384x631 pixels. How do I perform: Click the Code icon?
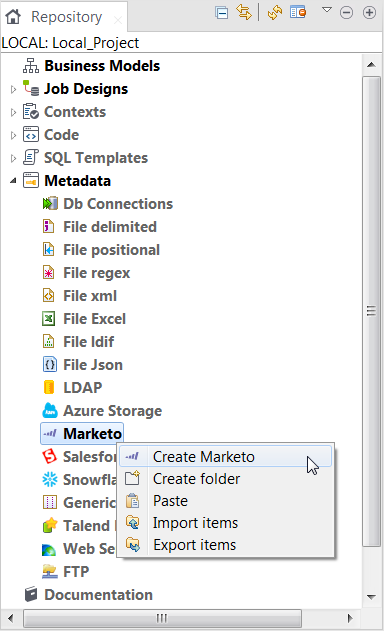point(31,135)
